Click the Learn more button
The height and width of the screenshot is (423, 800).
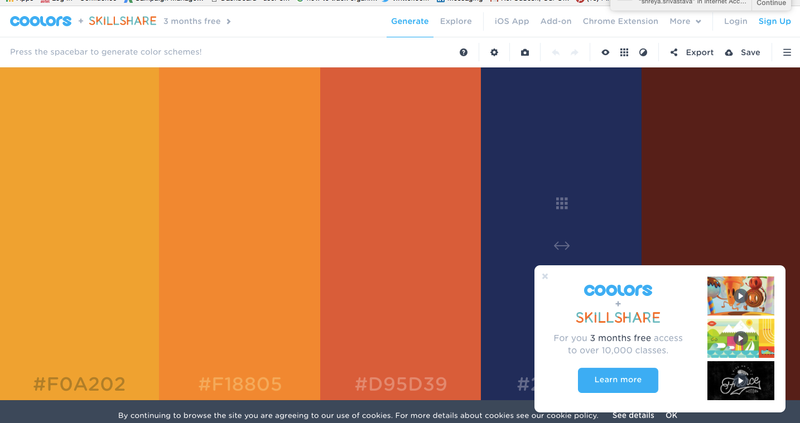click(x=618, y=380)
